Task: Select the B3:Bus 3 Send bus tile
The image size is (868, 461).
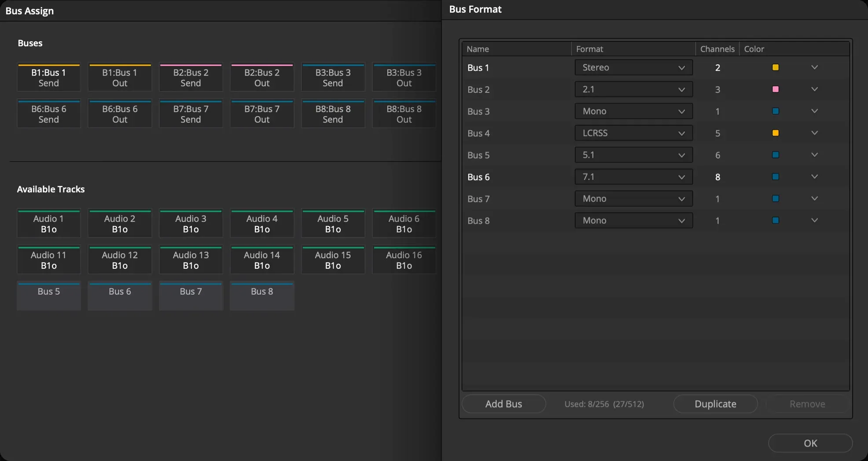Action: click(333, 77)
